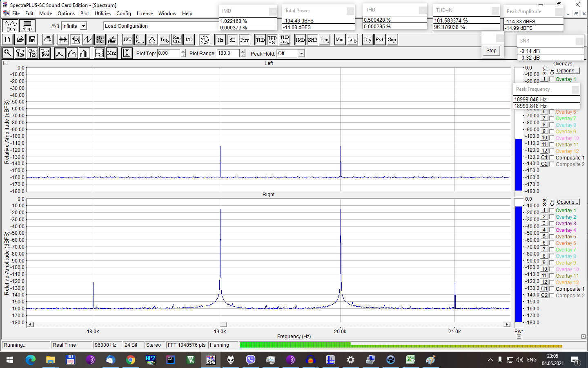Click the signal generator sine icon
Image resolution: width=588 pixels, height=368 pixels.
point(205,40)
